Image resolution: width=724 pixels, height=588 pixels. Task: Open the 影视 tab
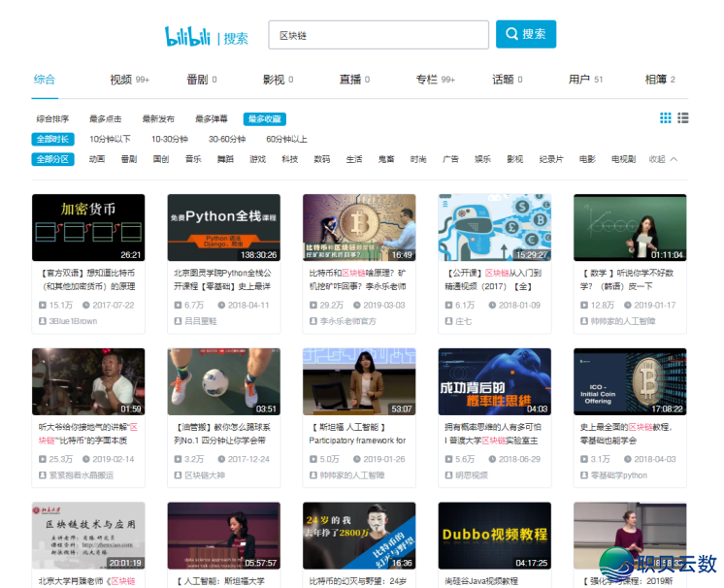278,80
